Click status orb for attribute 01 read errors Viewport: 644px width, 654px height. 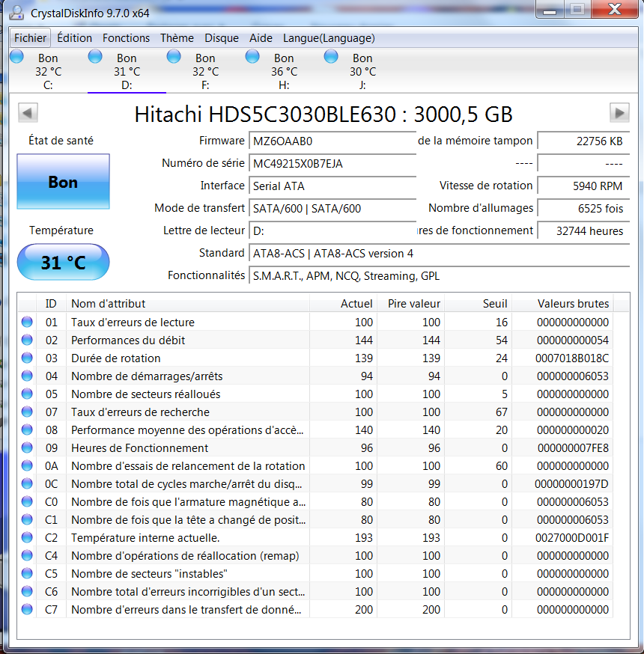pyautogui.click(x=28, y=323)
